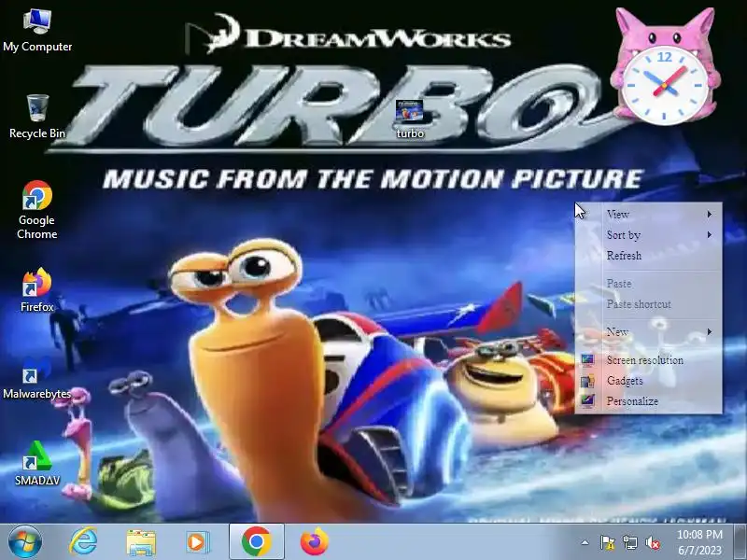Open Windows Explorer folder in taskbar
Viewport: 747px width, 560px height.
pyautogui.click(x=141, y=542)
